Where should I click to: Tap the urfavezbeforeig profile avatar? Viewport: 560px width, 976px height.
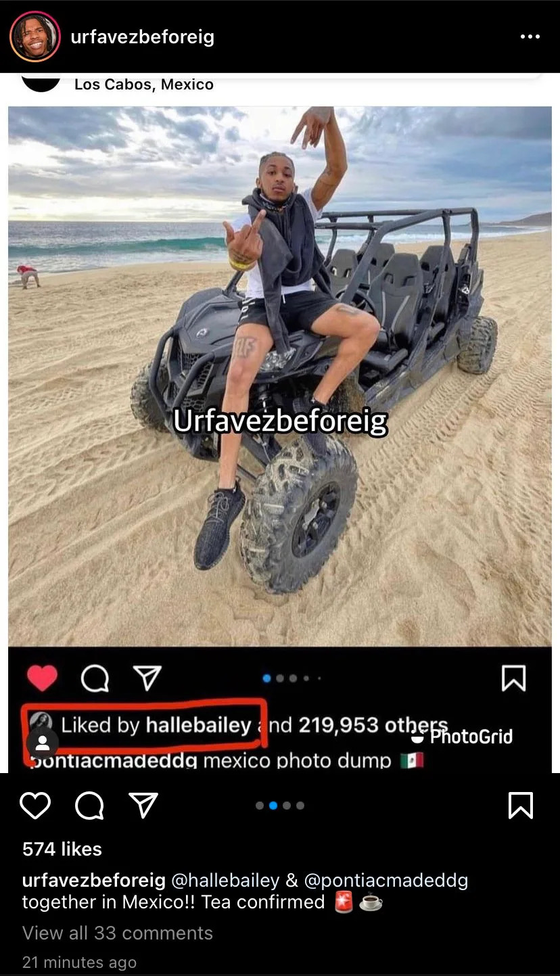(x=34, y=37)
